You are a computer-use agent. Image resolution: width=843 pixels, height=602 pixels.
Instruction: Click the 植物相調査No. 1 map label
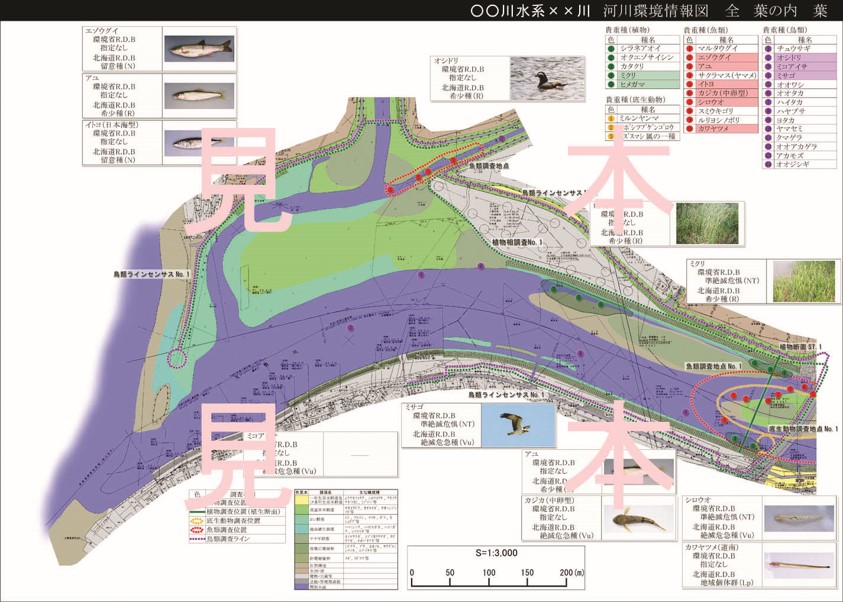518,243
